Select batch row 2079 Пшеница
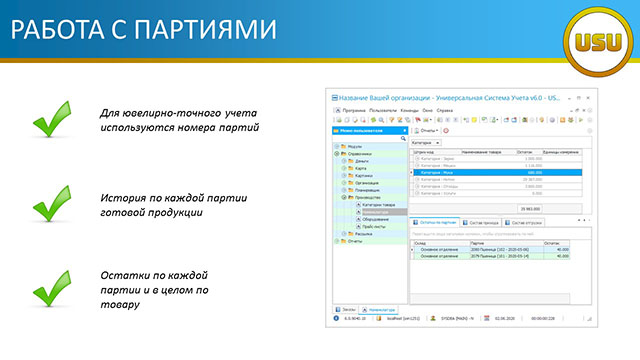 [491, 256]
